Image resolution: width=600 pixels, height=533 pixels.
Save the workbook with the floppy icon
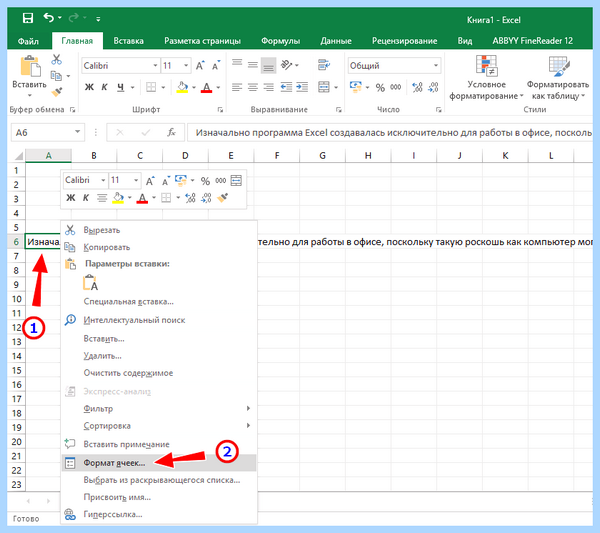click(x=28, y=18)
